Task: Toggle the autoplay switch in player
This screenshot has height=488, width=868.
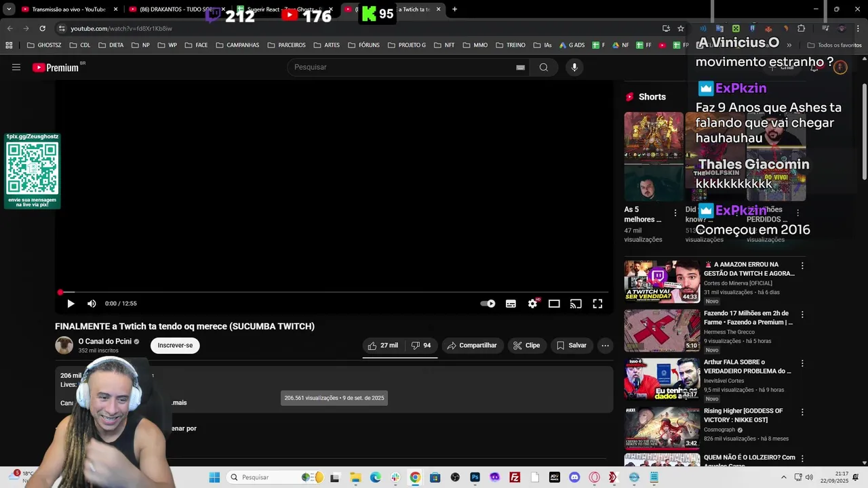Action: click(488, 304)
